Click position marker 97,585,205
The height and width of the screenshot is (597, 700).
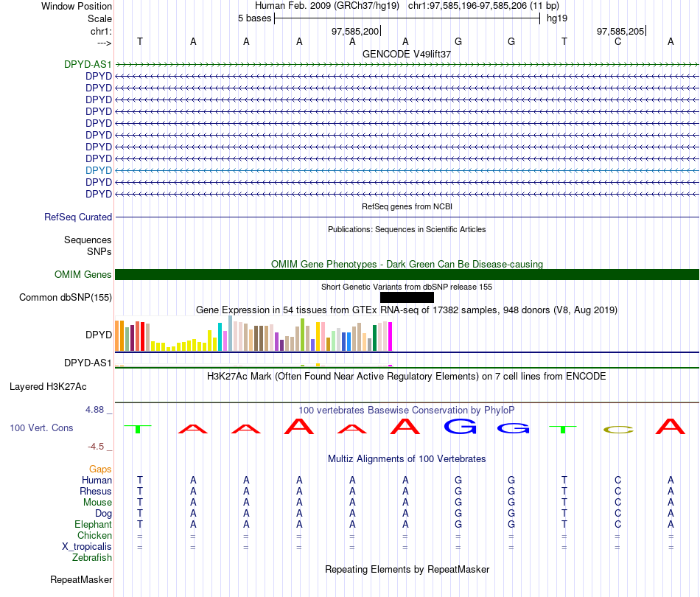[x=620, y=31]
